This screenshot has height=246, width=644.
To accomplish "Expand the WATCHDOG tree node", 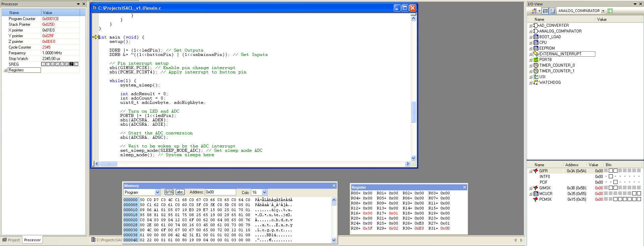I will coord(531,83).
